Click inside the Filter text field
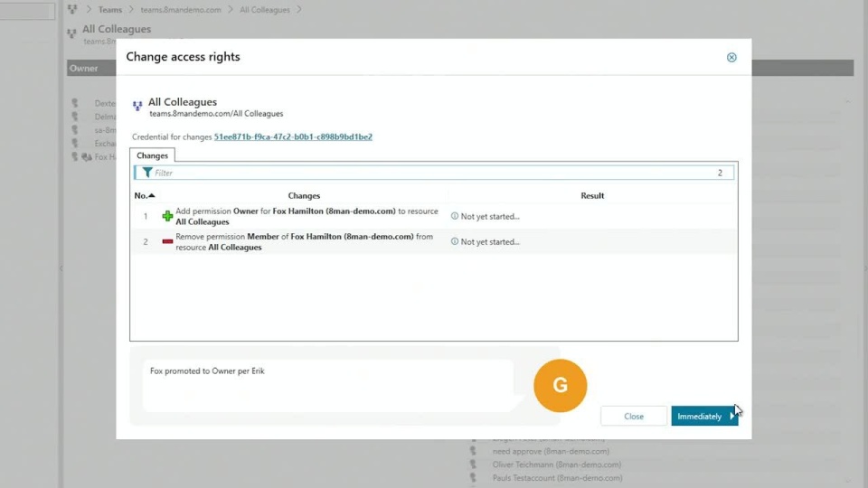 (x=434, y=173)
